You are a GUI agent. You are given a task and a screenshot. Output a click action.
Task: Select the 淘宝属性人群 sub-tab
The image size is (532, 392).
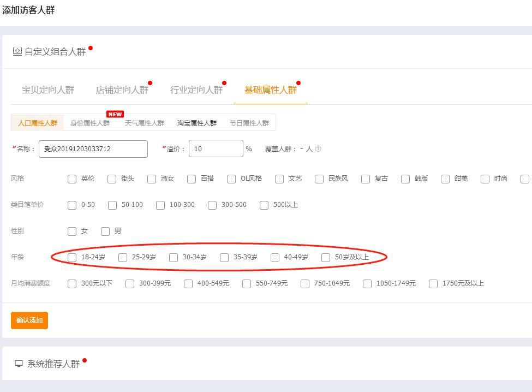(x=196, y=123)
